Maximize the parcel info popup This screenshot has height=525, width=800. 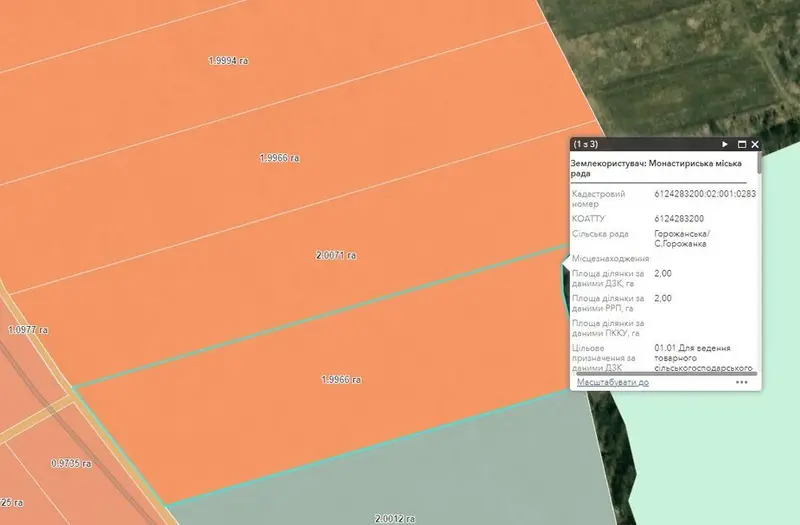(x=742, y=144)
